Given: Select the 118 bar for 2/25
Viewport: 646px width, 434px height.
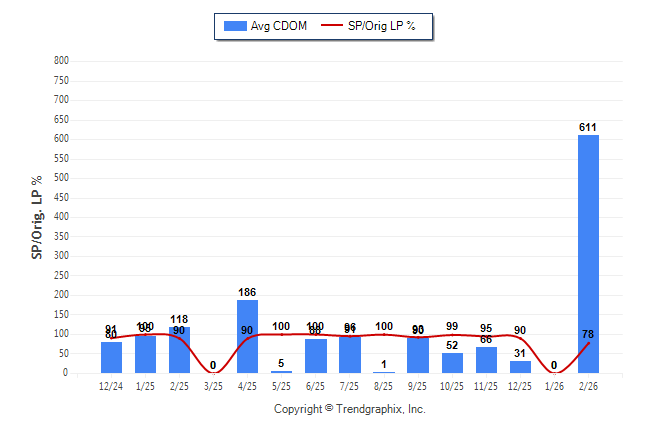Looking at the screenshot, I should [179, 350].
